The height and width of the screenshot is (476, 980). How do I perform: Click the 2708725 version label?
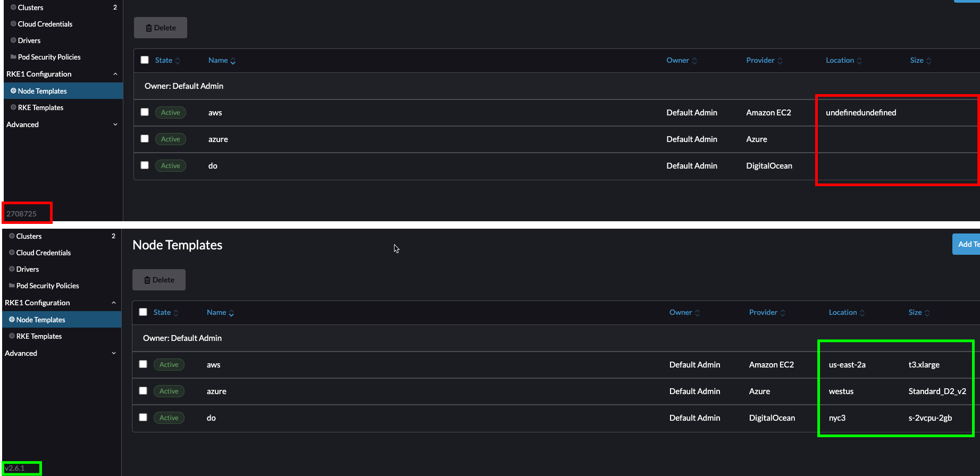(x=22, y=214)
